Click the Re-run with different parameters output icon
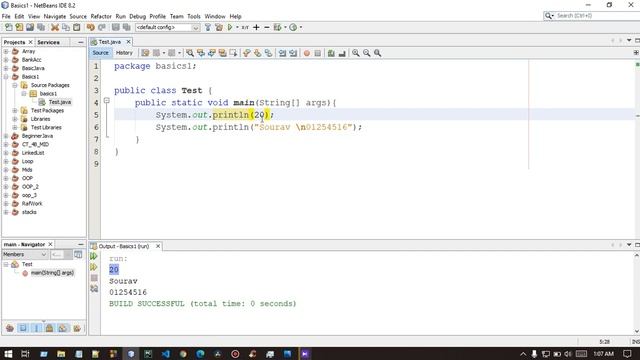This screenshot has width=640, height=360. pos(94,267)
